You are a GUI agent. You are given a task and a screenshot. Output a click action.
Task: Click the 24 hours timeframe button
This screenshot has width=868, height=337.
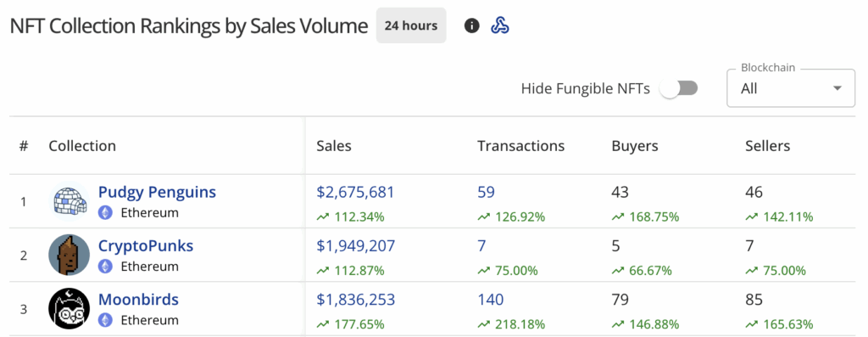point(411,25)
